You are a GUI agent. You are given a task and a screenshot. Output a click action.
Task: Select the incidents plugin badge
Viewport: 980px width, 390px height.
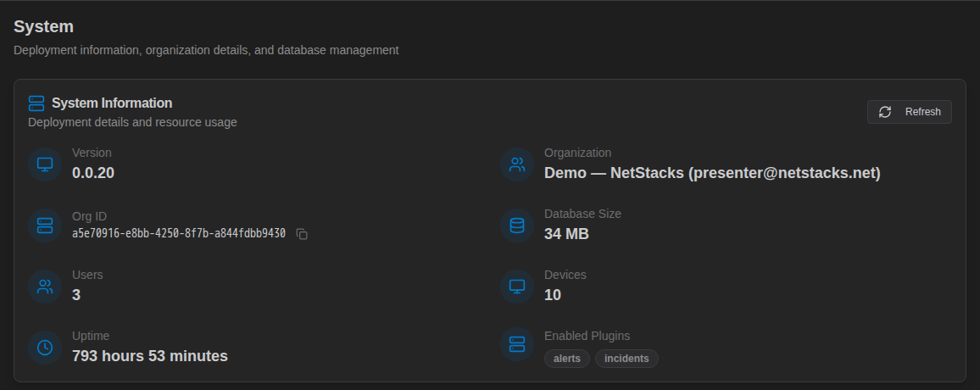(x=626, y=359)
